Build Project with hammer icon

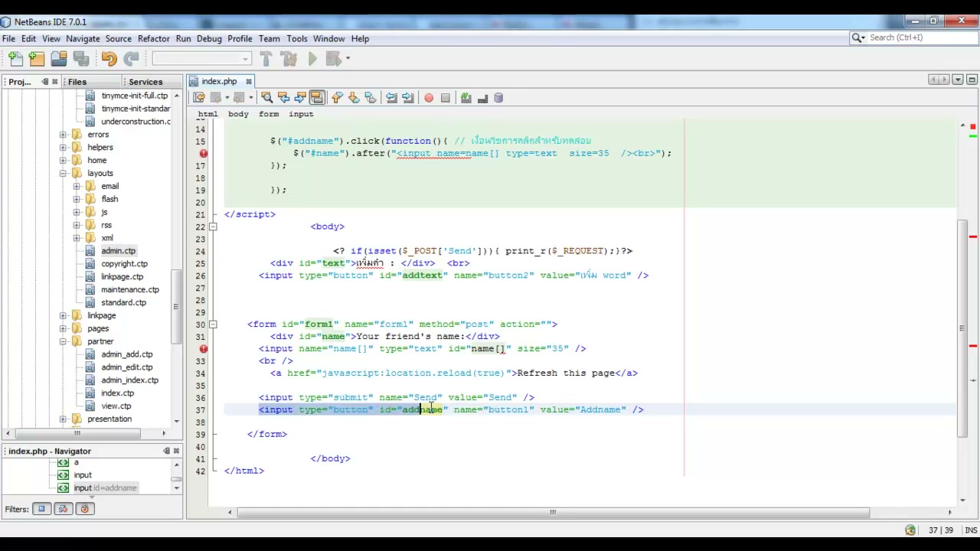coord(266,59)
